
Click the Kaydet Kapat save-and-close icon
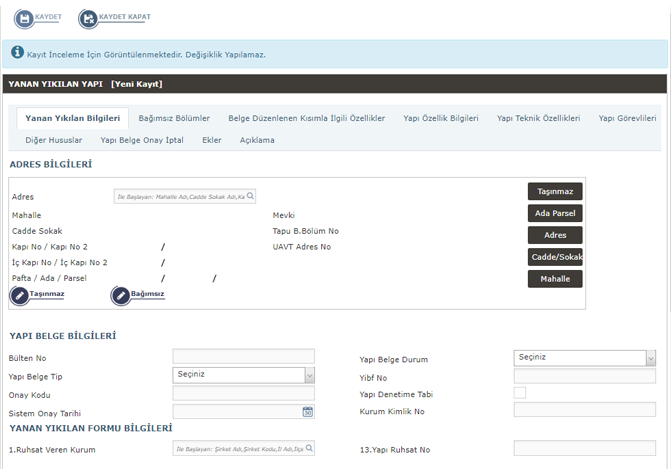pos(88,18)
